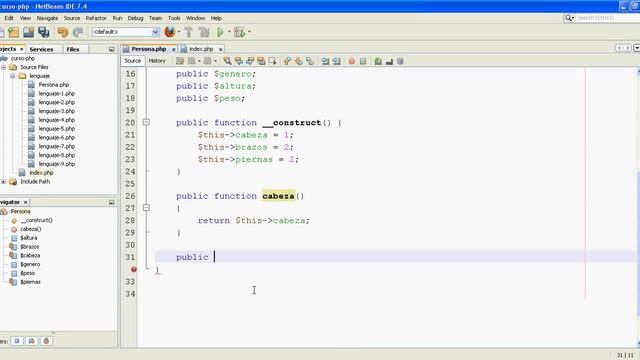Click the green Run Project arrow
The height and width of the screenshot is (360, 640).
click(x=220, y=32)
